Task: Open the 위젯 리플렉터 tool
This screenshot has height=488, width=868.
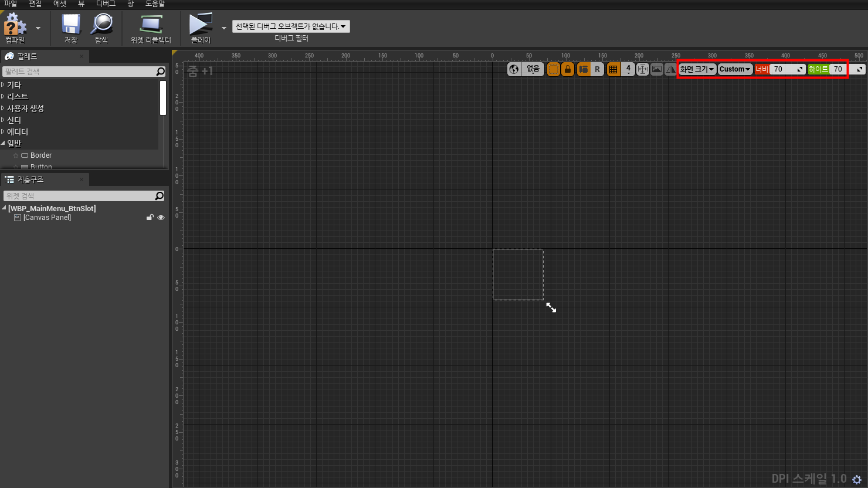Action: click(x=151, y=28)
